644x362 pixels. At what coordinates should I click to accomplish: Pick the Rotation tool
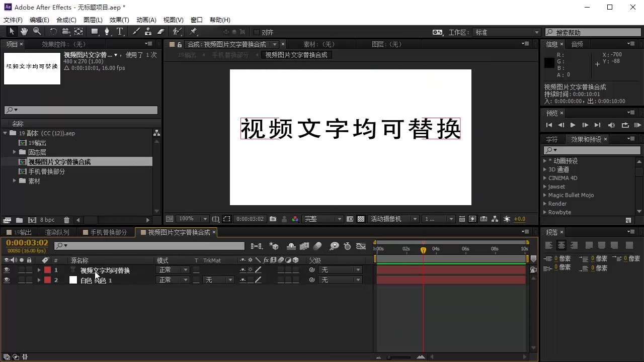[x=53, y=31]
